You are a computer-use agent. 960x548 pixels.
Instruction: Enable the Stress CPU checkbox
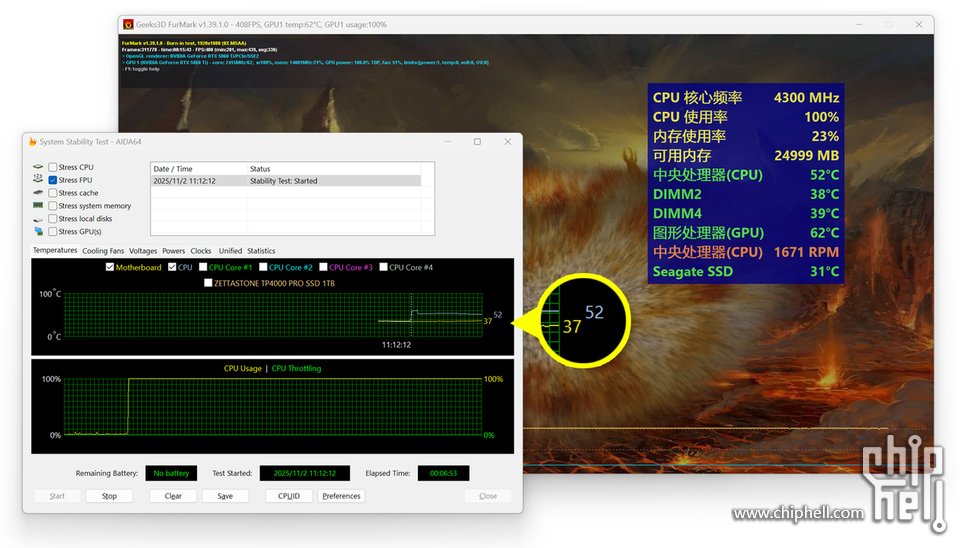pyautogui.click(x=53, y=167)
